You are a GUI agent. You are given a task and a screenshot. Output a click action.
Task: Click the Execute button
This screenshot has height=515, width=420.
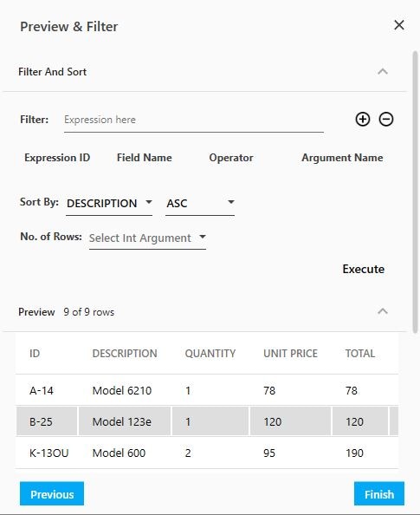(x=363, y=269)
